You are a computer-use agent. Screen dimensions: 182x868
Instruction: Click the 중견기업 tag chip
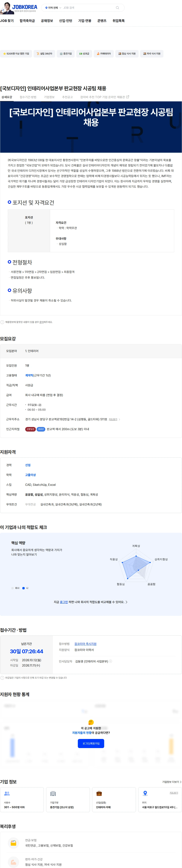click(66, 54)
